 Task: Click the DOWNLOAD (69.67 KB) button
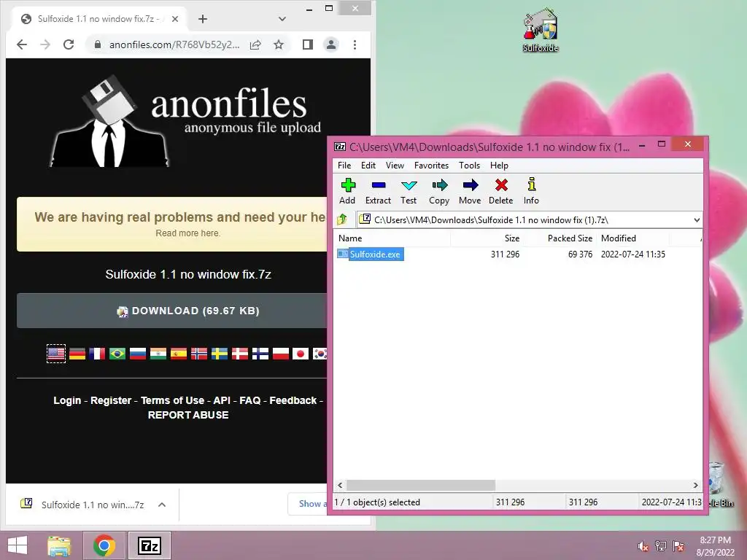pos(172,311)
